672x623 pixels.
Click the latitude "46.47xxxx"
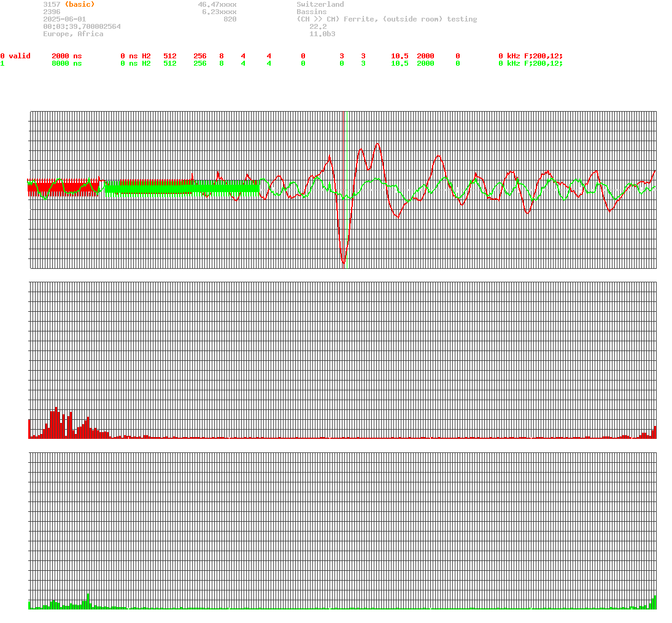[217, 4]
